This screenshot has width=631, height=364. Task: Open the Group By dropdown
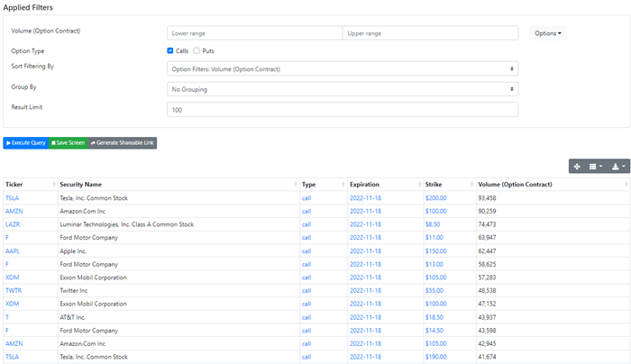343,89
